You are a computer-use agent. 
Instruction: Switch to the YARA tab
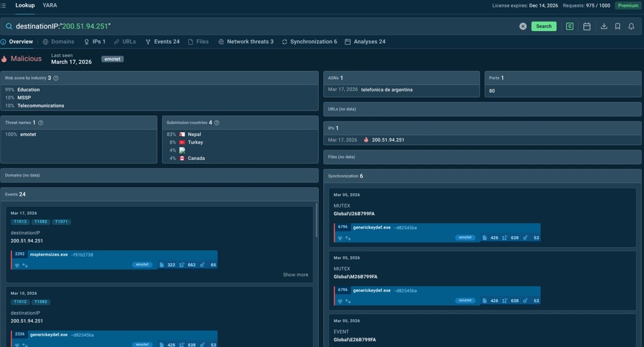pos(50,5)
